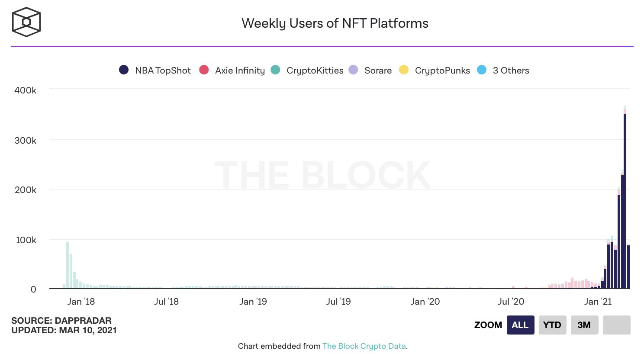
Task: Switch zoom to YTD
Action: [552, 325]
